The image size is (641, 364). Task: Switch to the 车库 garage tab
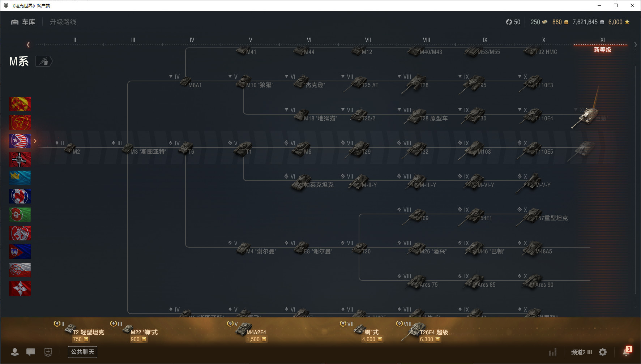coord(23,22)
